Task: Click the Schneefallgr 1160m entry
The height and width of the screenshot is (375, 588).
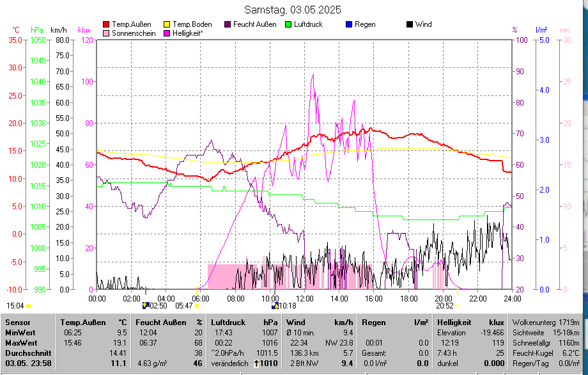Action: coord(546,343)
